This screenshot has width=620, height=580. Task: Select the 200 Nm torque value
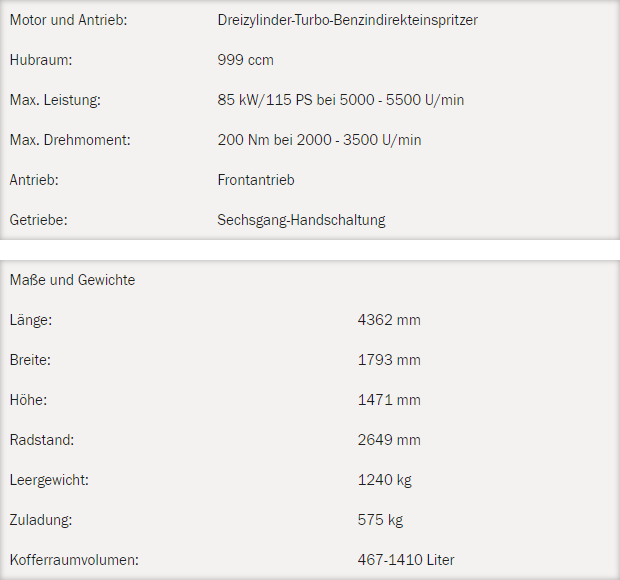click(319, 140)
